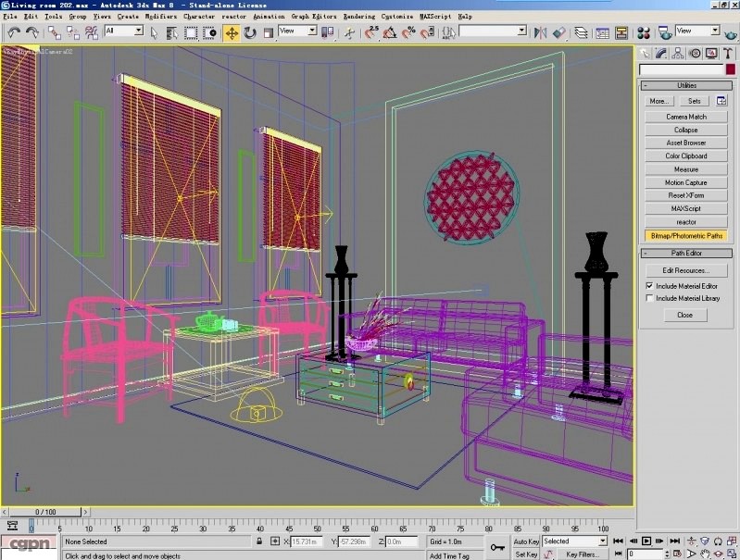The height and width of the screenshot is (560, 740).
Task: Open the Layer Manager icon
Action: click(x=581, y=32)
